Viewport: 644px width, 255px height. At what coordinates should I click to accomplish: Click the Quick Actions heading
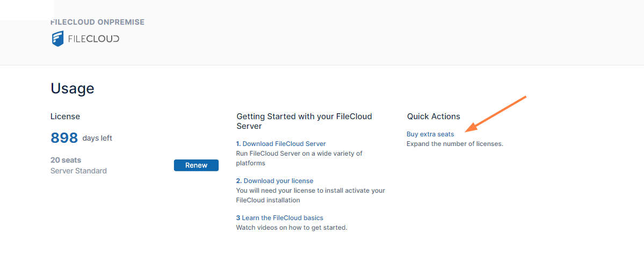[x=433, y=116]
